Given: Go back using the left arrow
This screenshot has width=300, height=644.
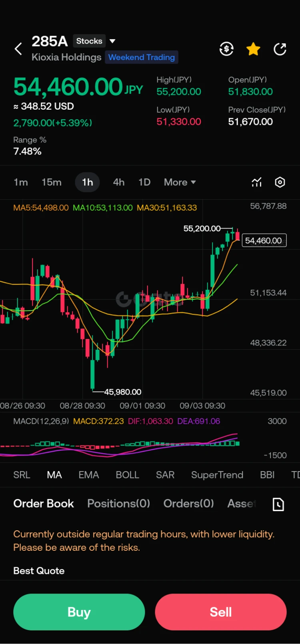Looking at the screenshot, I should 18,49.
